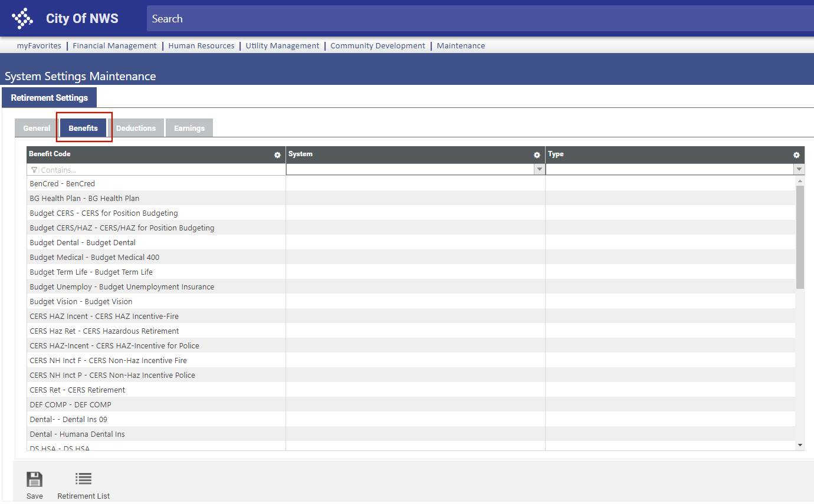Open the Retirement List icon
The height and width of the screenshot is (504, 814).
click(x=83, y=479)
